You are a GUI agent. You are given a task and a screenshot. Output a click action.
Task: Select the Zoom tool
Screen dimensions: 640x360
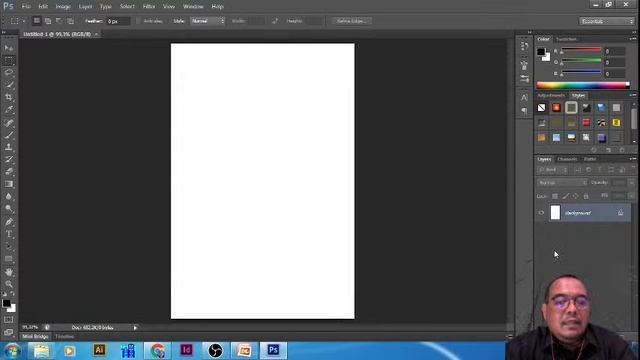(x=9, y=284)
